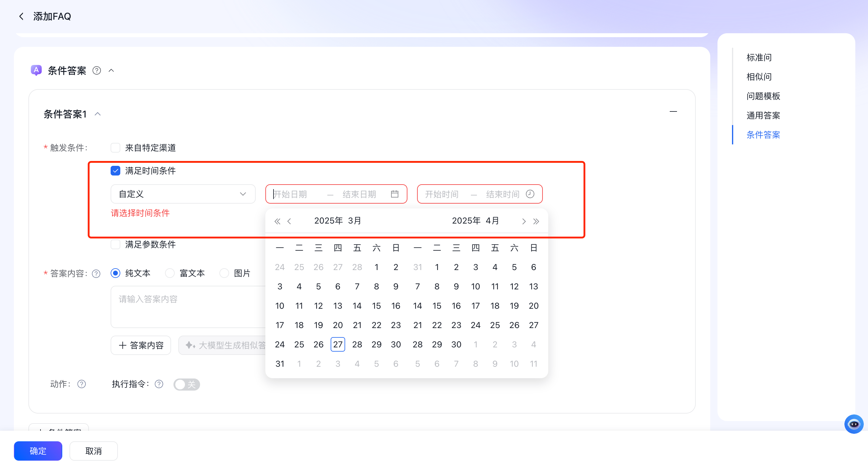Turn on the 执行指令 toggle
The width and height of the screenshot is (868, 467).
pyautogui.click(x=187, y=384)
